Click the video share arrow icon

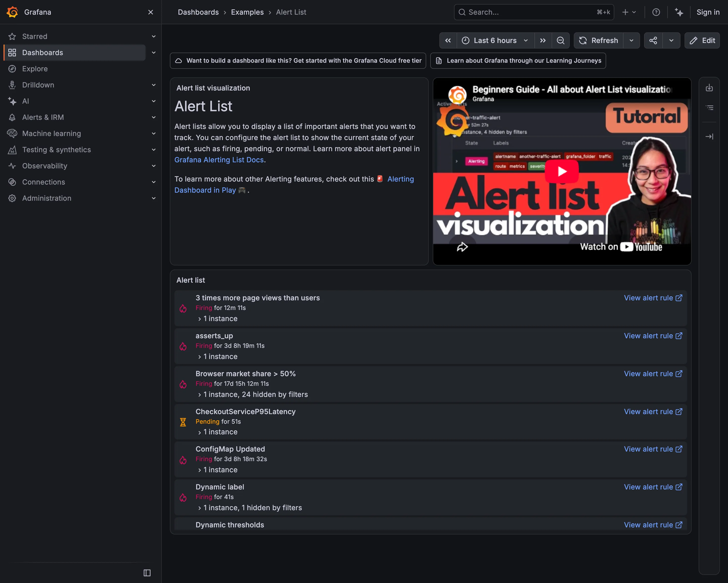(462, 247)
